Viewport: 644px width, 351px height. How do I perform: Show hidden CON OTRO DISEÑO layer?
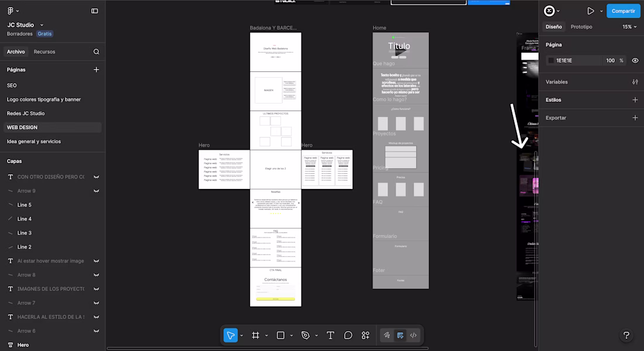pyautogui.click(x=96, y=177)
